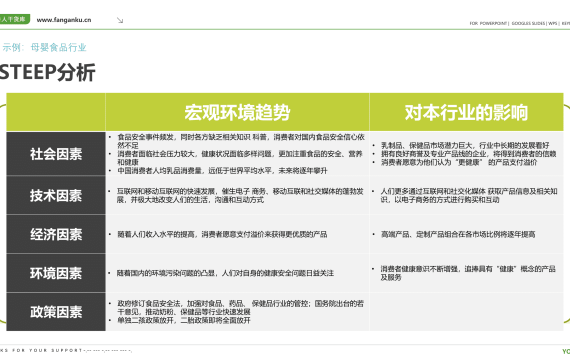Click the 技术因素 impact text about internet media
Image resolution: width=570 pixels, height=360 pixels.
pyautogui.click(x=469, y=195)
